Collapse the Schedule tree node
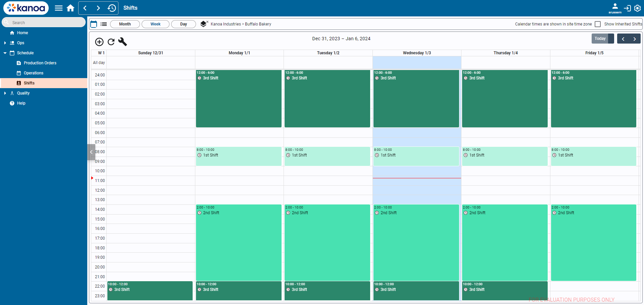Screen dimensions: 644x305 click(5, 53)
